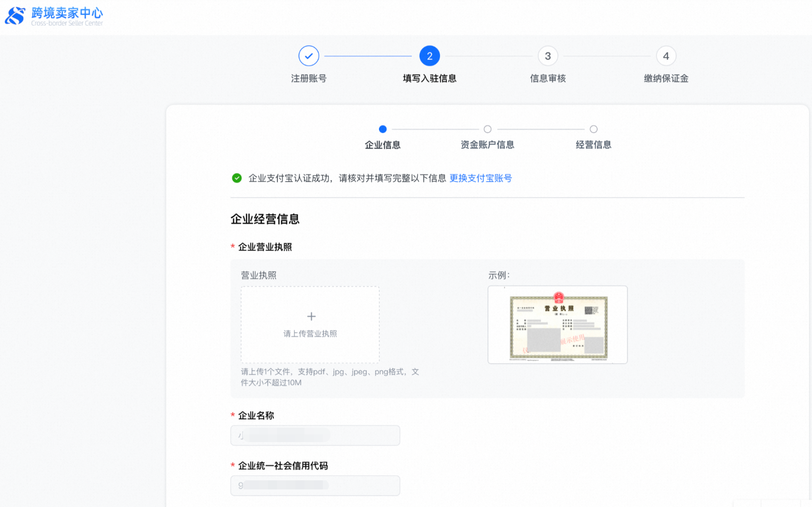Click the step 2 circle icon
The height and width of the screenshot is (507, 812).
point(429,56)
